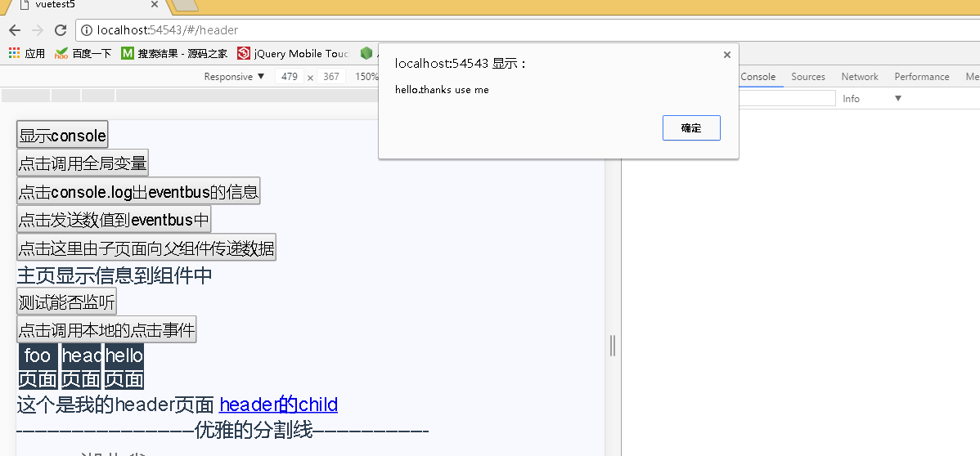
Task: Open the header的child link
Action: pos(279,405)
